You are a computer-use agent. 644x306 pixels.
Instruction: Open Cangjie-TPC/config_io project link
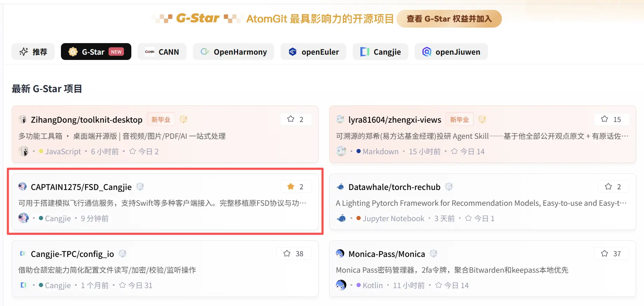(72, 254)
